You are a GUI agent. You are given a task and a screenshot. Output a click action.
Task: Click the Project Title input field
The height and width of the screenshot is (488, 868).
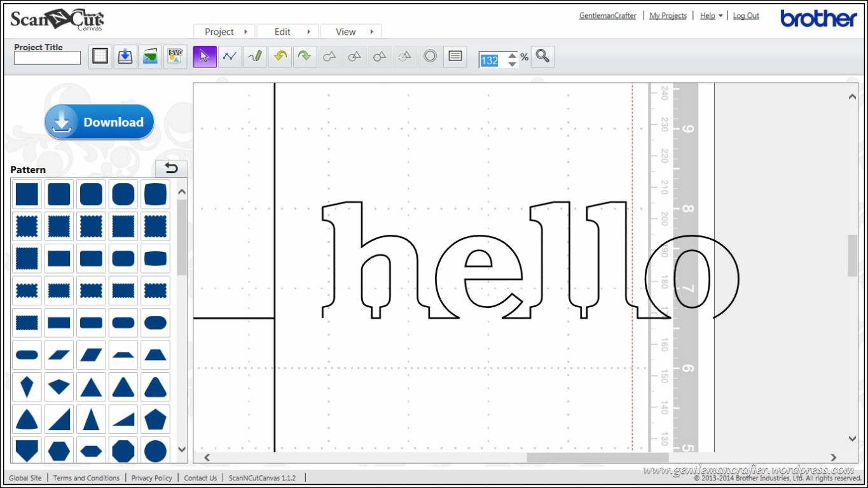48,58
